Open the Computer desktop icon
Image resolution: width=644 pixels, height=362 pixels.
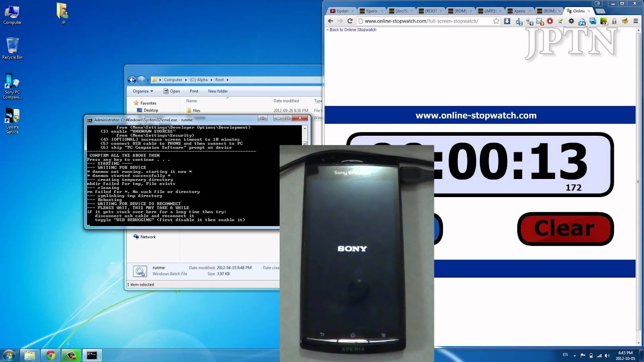pyautogui.click(x=12, y=15)
